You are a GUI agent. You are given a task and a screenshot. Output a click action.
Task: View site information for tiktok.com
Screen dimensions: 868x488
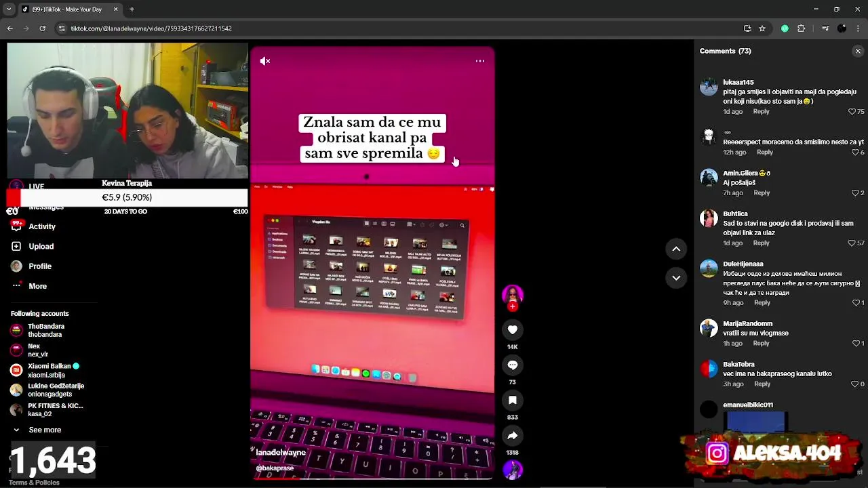(62, 28)
